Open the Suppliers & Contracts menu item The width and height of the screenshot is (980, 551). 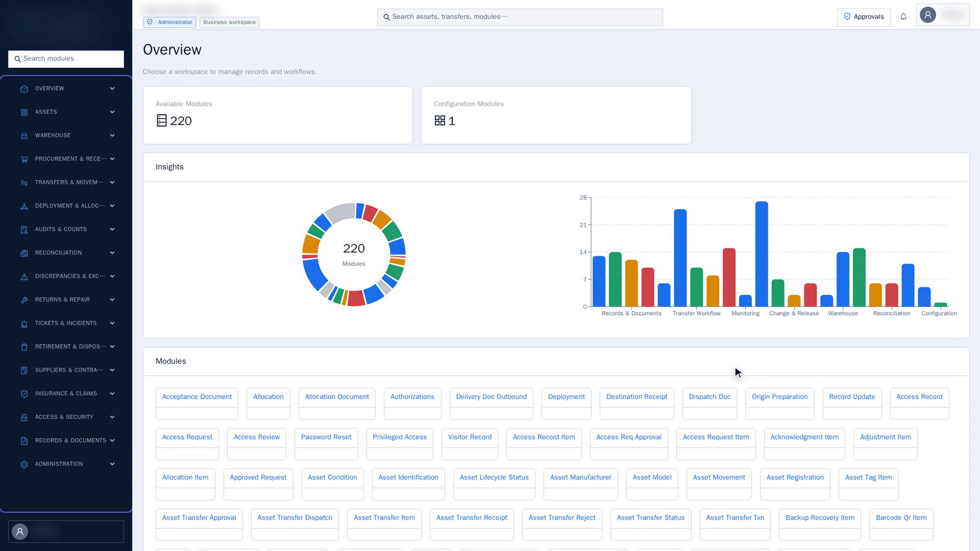[66, 370]
